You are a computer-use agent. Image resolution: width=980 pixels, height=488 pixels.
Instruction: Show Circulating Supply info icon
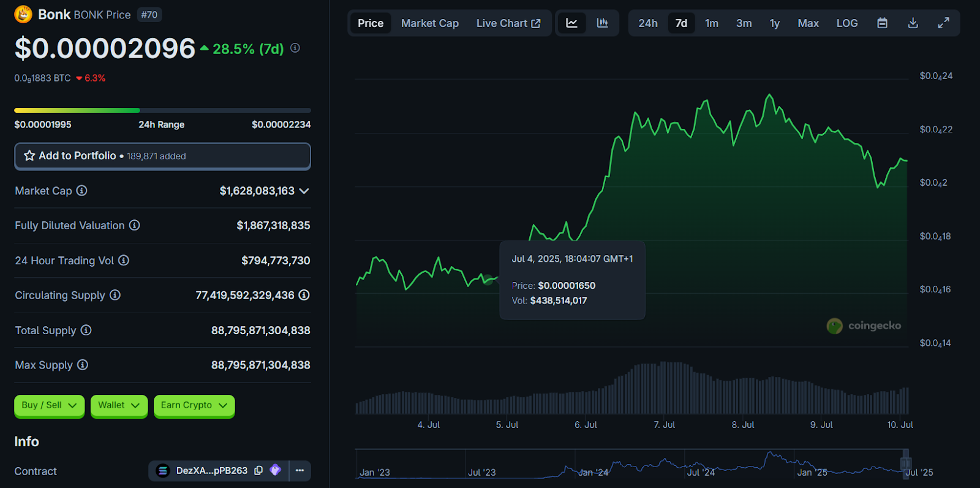point(115,295)
